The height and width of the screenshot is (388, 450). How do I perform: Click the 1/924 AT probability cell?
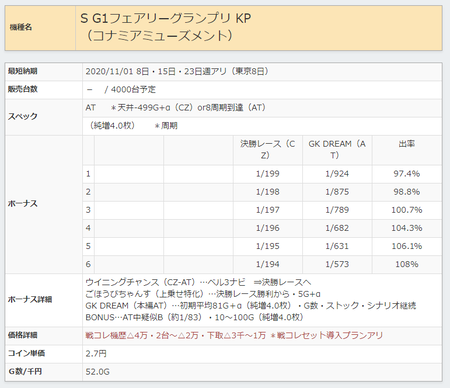click(337, 174)
